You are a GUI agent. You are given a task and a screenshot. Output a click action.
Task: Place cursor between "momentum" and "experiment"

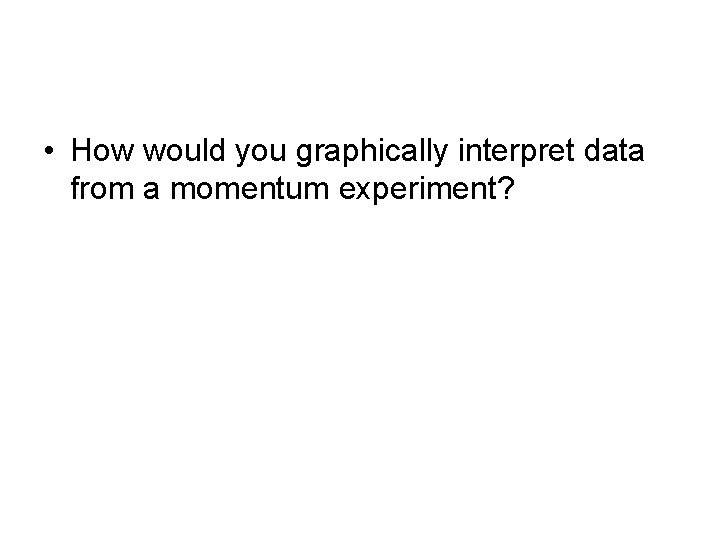coord(334,189)
